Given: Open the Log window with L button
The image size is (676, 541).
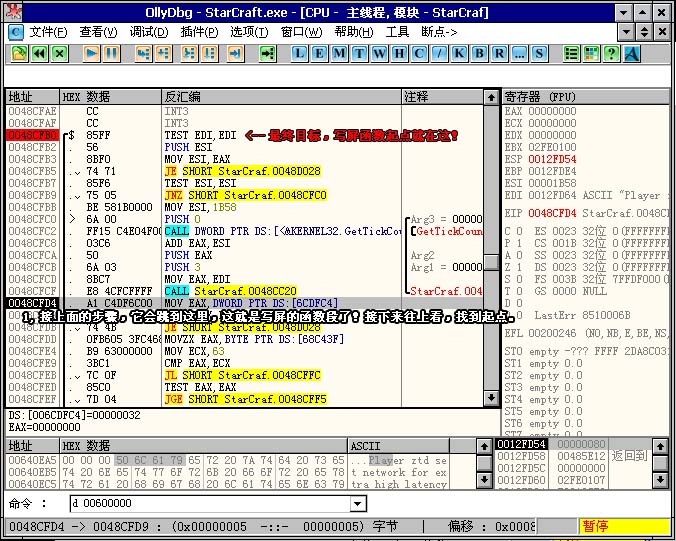Looking at the screenshot, I should 299,54.
